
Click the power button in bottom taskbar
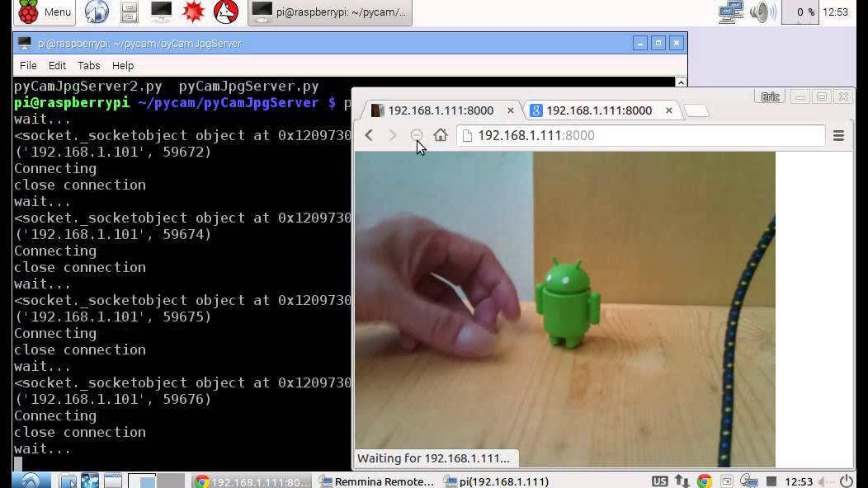tap(846, 481)
